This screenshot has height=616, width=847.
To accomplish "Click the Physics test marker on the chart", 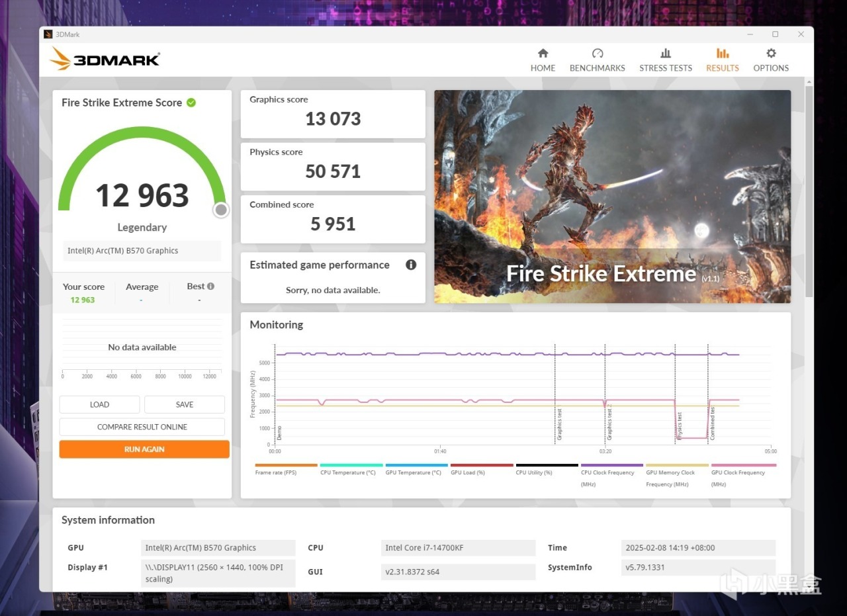I will 680,426.
